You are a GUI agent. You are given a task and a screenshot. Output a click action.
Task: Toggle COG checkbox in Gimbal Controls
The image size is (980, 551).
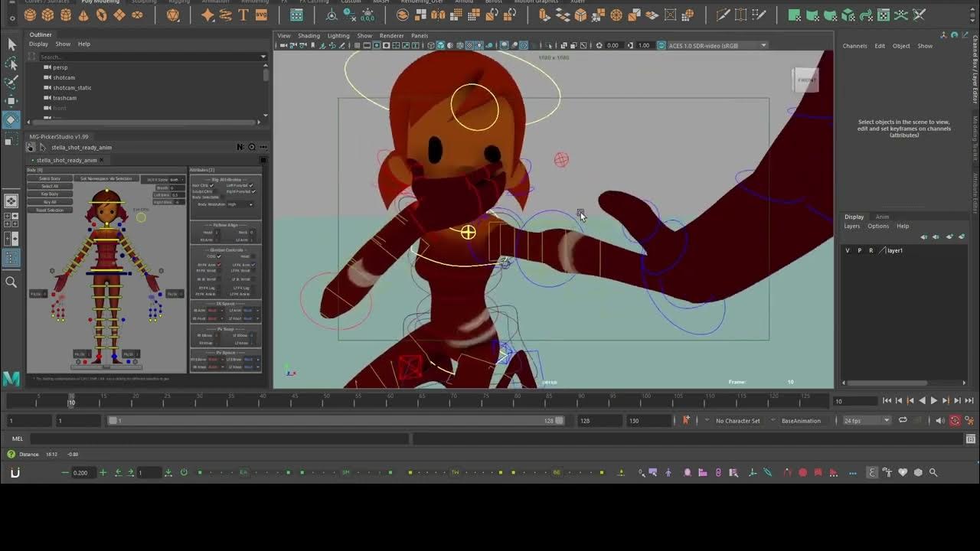(x=219, y=256)
